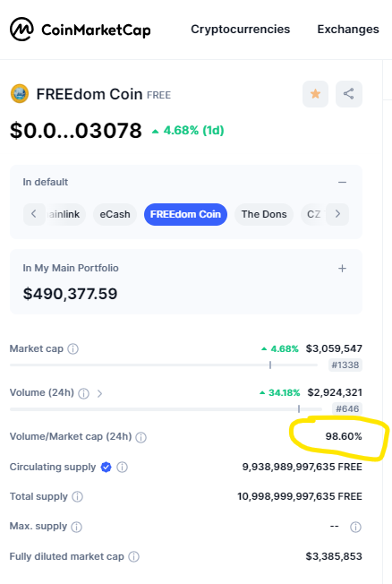Click the #646 volume rank badge
Screen dimensions: 392x584
point(347,409)
